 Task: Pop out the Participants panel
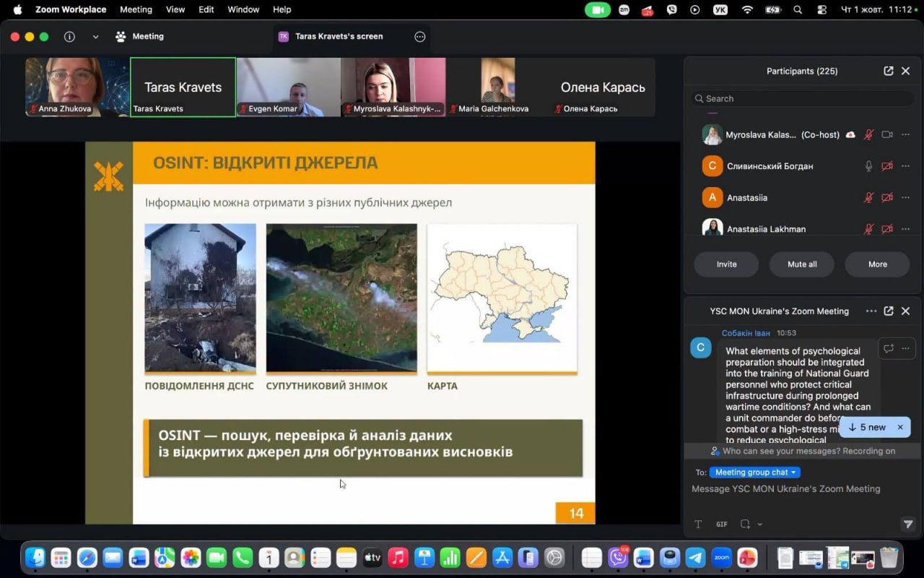click(889, 71)
